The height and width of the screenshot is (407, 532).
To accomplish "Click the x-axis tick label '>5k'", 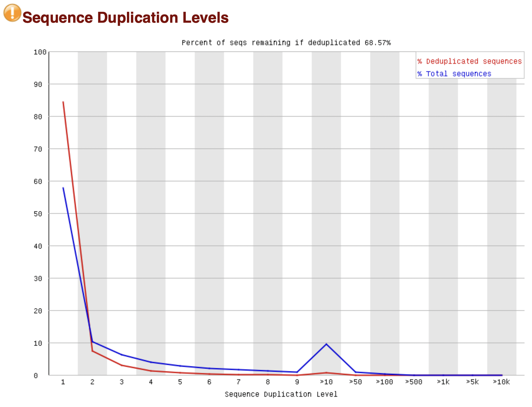I will [x=473, y=382].
